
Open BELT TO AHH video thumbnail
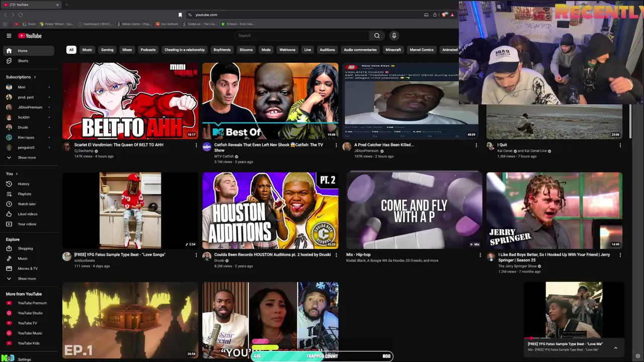click(x=130, y=101)
